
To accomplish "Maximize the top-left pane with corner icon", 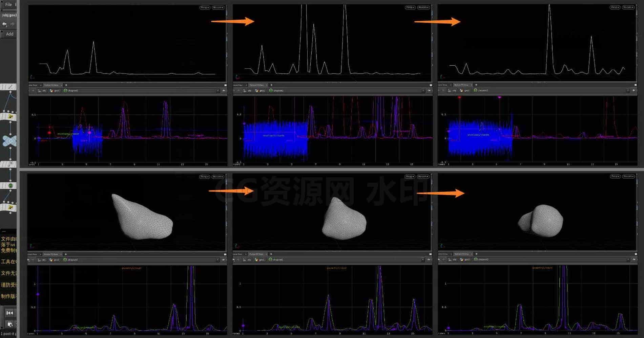I will 225,85.
